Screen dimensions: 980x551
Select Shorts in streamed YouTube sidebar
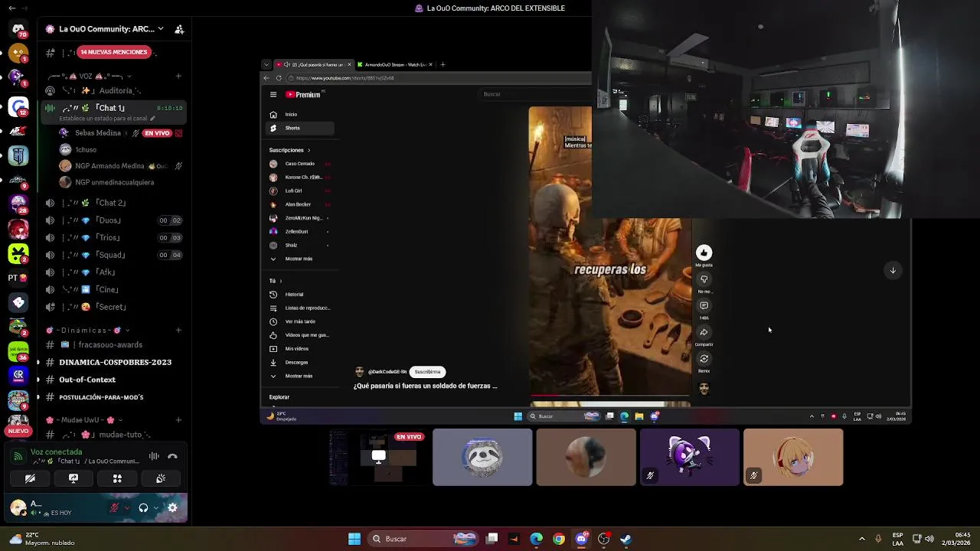tap(300, 128)
